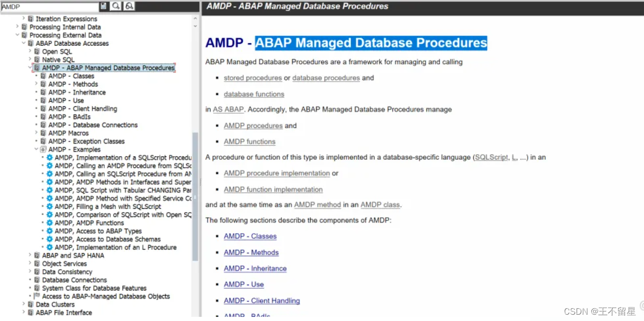Click the tree panel scrollbar thumb
This screenshot has height=321, width=644.
click(195, 196)
